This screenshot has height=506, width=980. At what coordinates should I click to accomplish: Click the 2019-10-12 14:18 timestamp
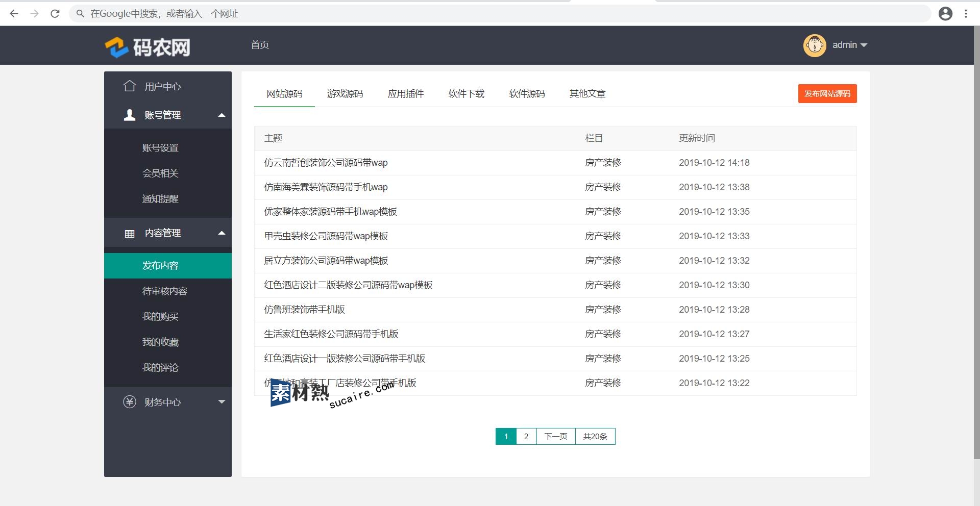coord(714,163)
